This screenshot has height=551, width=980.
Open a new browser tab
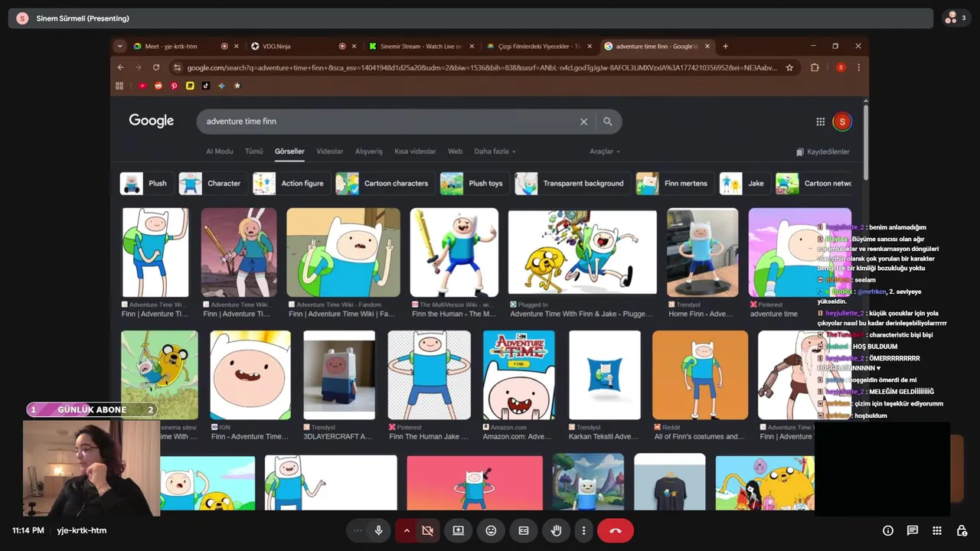[726, 46]
